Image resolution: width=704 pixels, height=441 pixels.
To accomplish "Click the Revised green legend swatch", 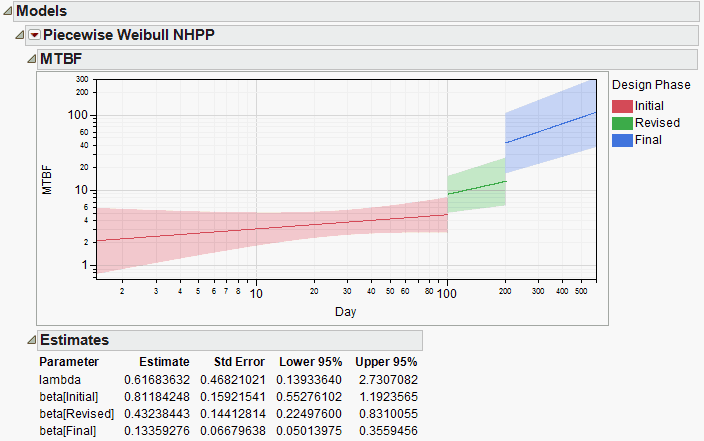I will click(622, 123).
